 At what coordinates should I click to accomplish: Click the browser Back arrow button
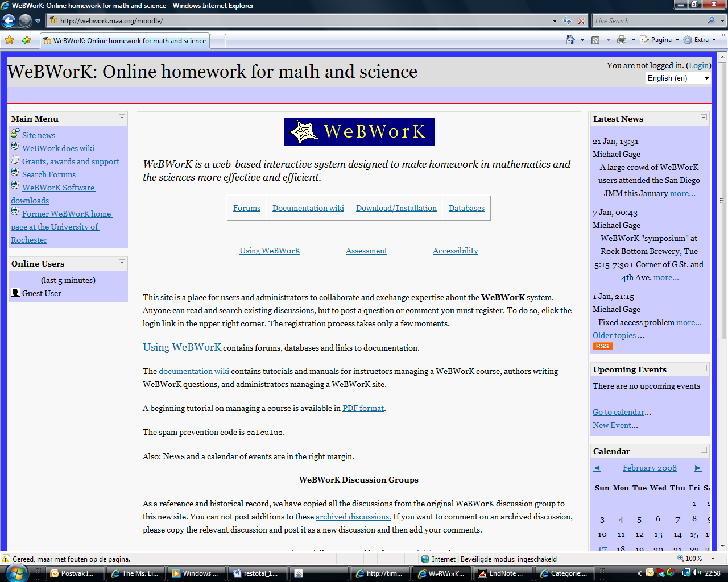pos(9,21)
